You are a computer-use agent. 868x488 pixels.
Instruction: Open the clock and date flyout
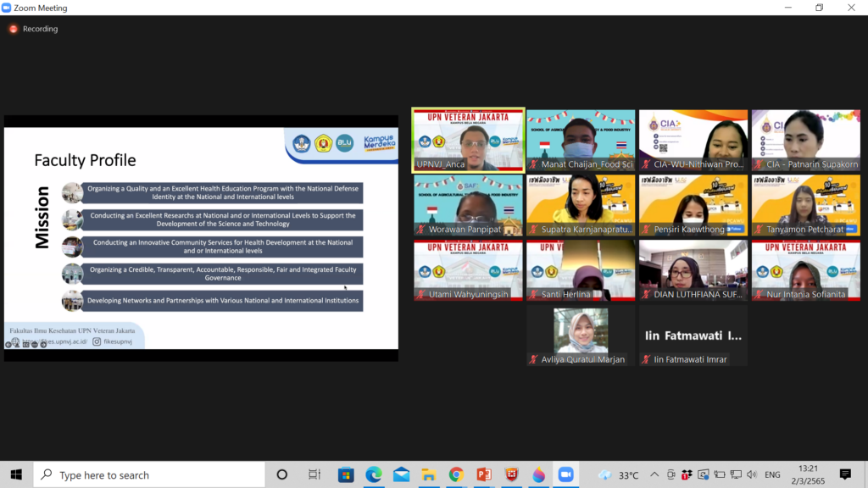coord(808,474)
